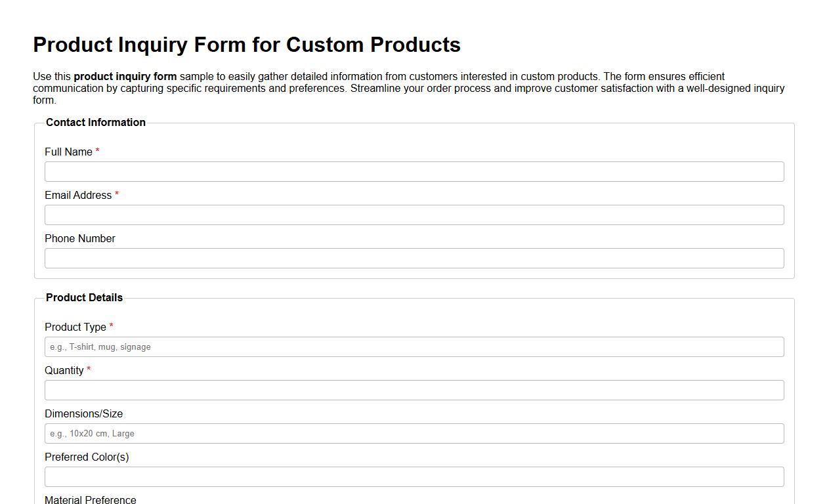
Task: Click the Preferred Color(s) label
Action: point(87,457)
